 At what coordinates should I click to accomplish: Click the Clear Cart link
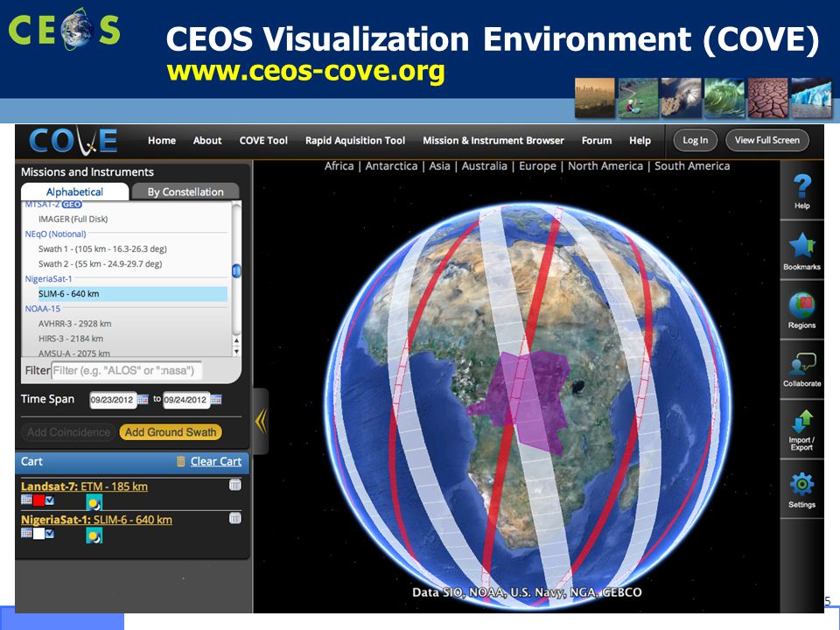(x=216, y=461)
